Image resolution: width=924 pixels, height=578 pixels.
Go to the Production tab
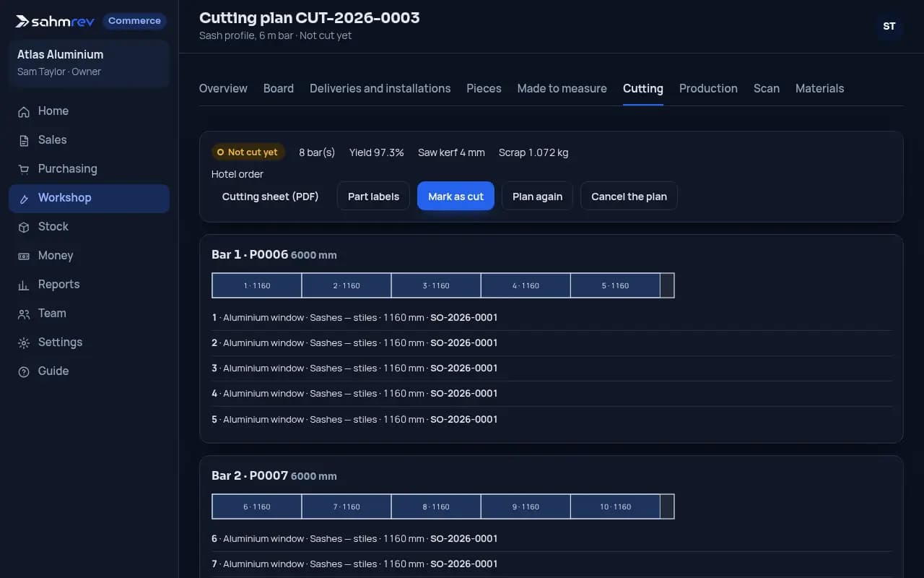point(708,88)
